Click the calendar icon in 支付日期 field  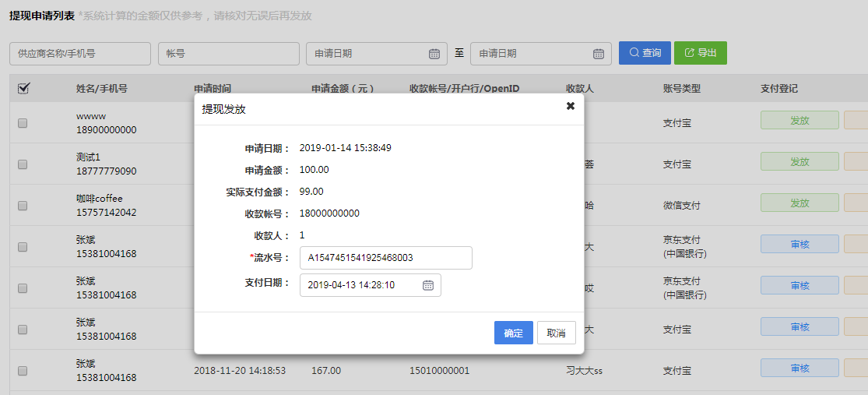pyautogui.click(x=428, y=285)
